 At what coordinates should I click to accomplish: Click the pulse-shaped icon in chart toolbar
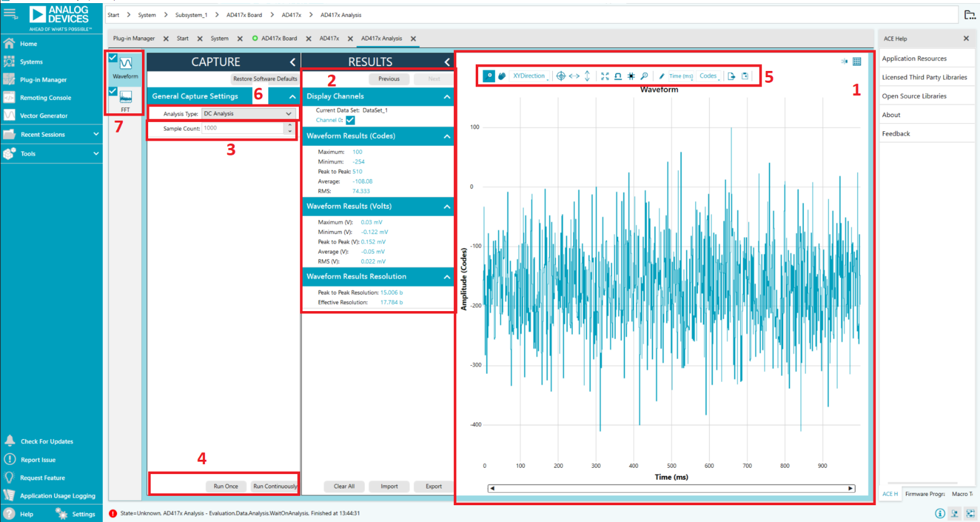pyautogui.click(x=618, y=76)
